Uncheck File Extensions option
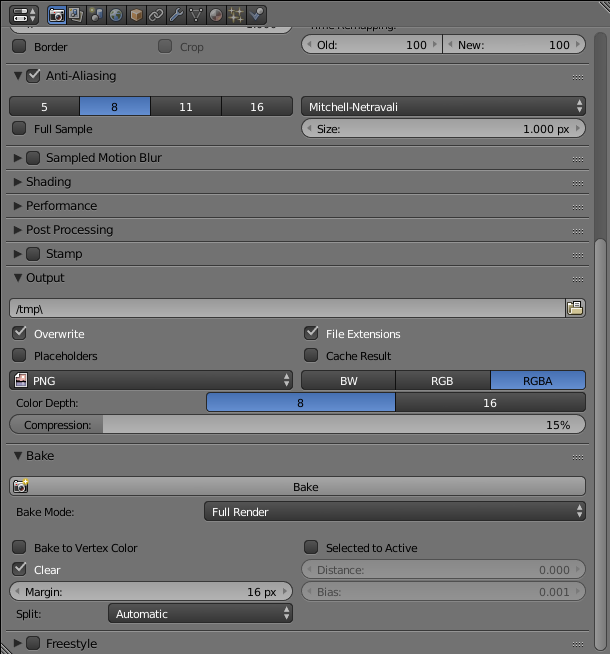This screenshot has height=654, width=610. coord(311,333)
